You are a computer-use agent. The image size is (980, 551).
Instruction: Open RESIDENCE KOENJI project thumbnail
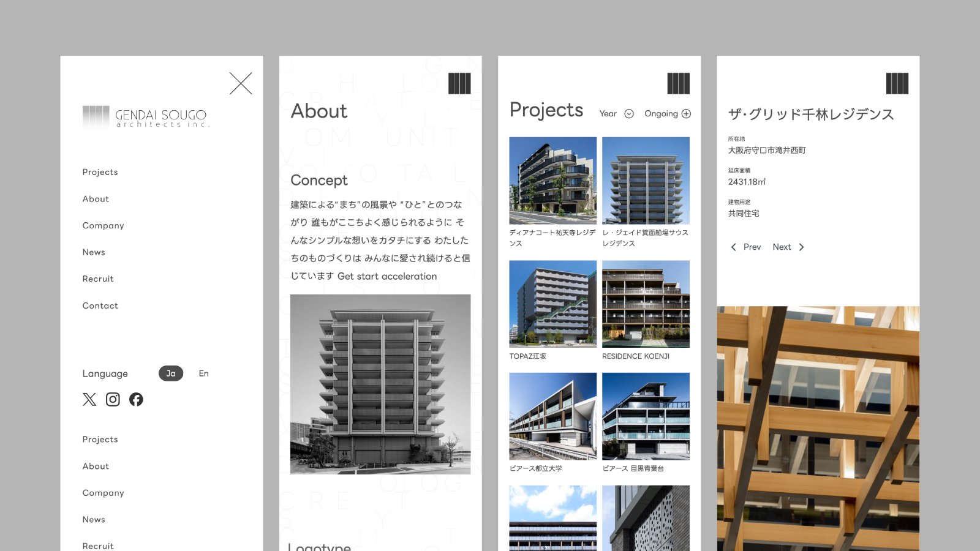646,304
